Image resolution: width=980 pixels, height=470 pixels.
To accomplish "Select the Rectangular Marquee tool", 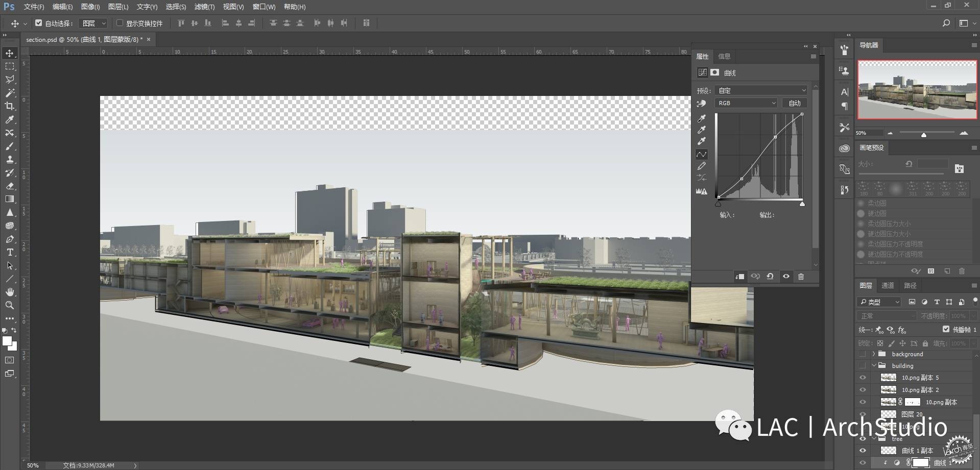I will tap(10, 66).
